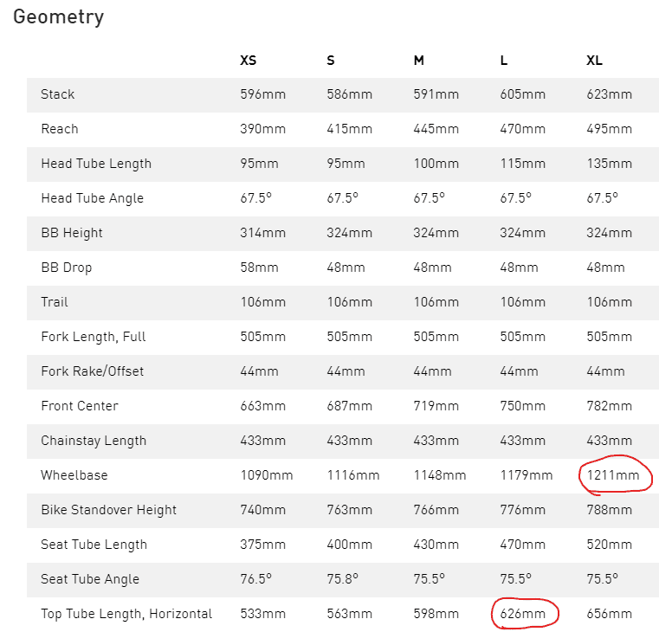This screenshot has height=632, width=672.
Task: Select the S size column header
Action: [331, 61]
